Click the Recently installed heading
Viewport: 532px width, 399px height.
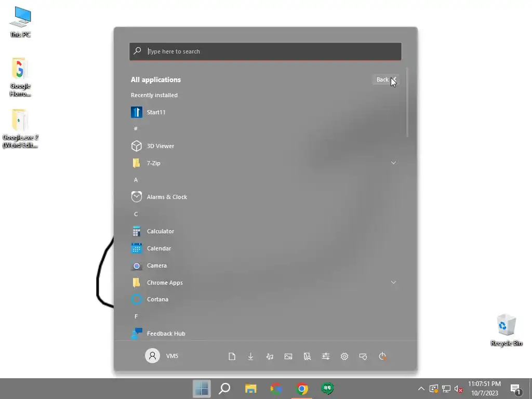tap(154, 95)
